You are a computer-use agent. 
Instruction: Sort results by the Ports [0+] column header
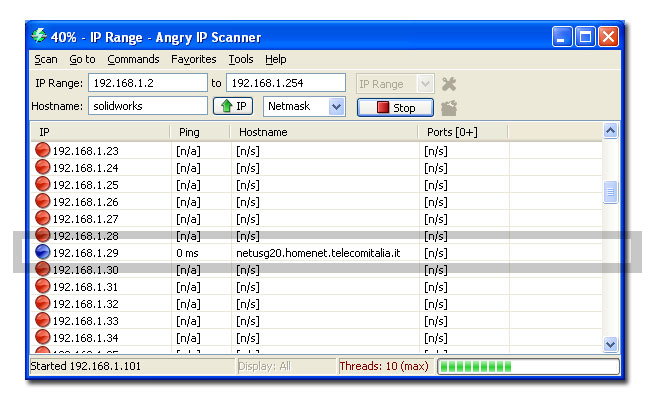click(463, 132)
